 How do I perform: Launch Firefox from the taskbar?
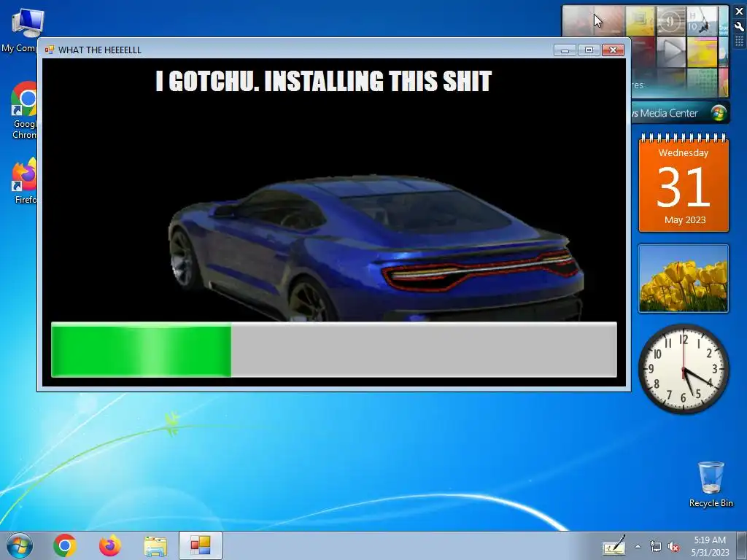110,545
